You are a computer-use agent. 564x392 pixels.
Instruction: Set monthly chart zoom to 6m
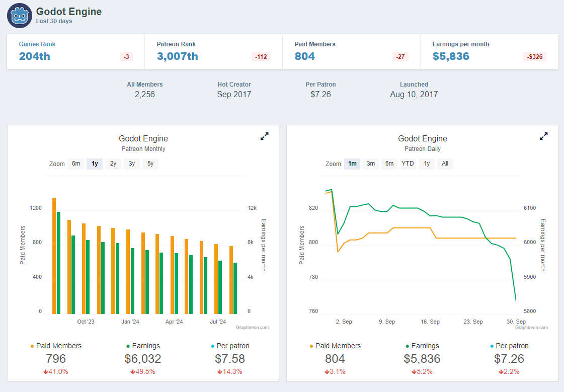(x=76, y=164)
